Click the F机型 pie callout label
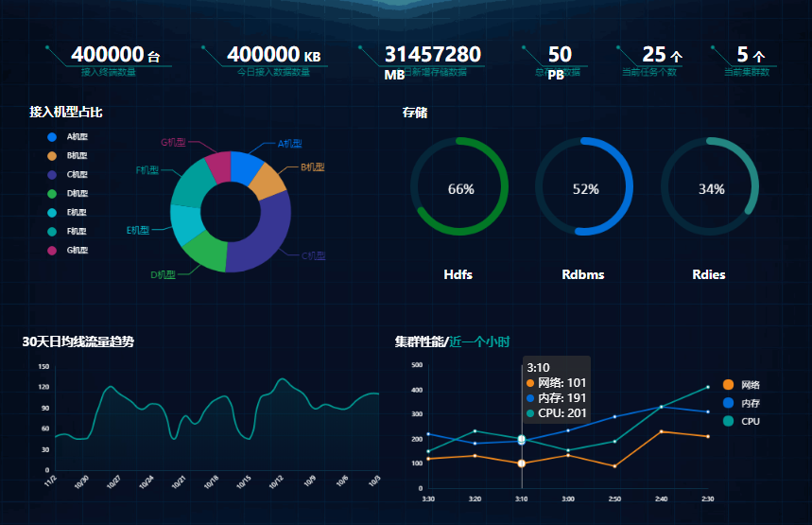812x525 pixels. pyautogui.click(x=147, y=170)
